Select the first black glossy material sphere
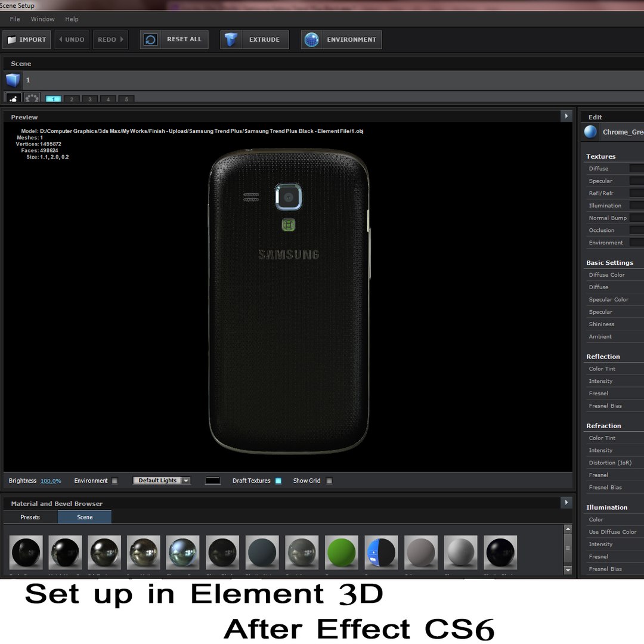 click(26, 552)
